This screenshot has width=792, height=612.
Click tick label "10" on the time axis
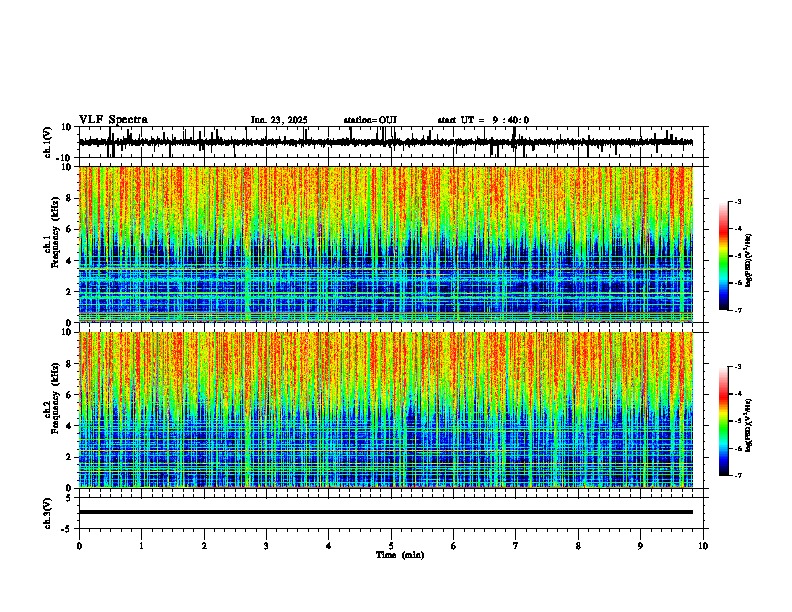pos(703,546)
